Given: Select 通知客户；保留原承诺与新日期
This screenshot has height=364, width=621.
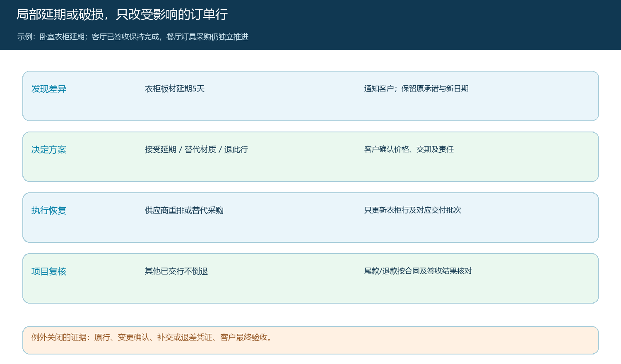Looking at the screenshot, I should pyautogui.click(x=416, y=89).
